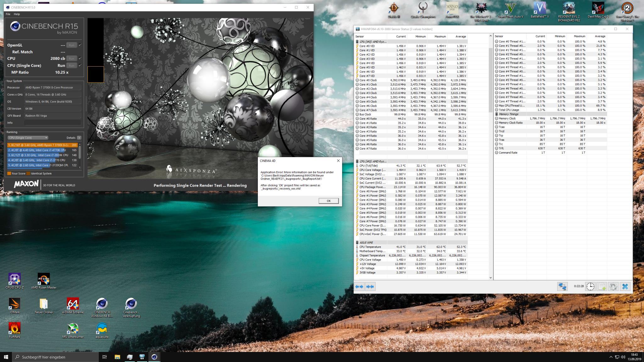The image size is (644, 362).
Task: Open the CPU (Single Core) ranking dropdown
Action: coord(28,138)
